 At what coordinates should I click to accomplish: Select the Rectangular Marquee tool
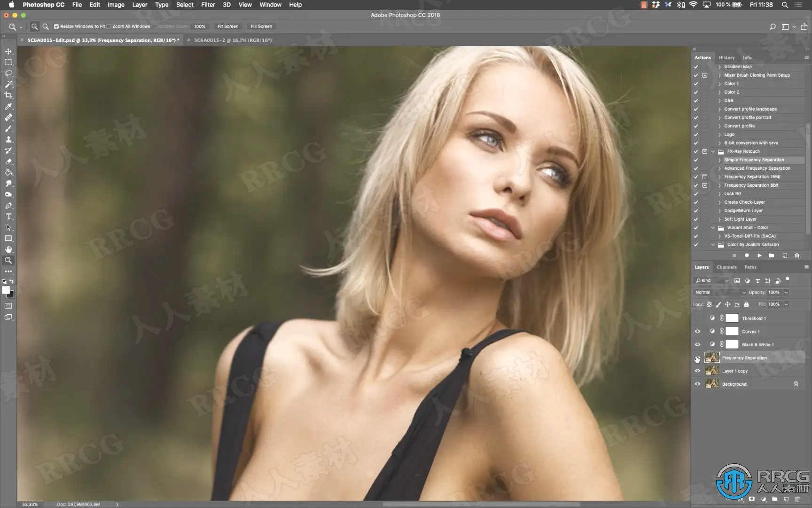tap(8, 62)
